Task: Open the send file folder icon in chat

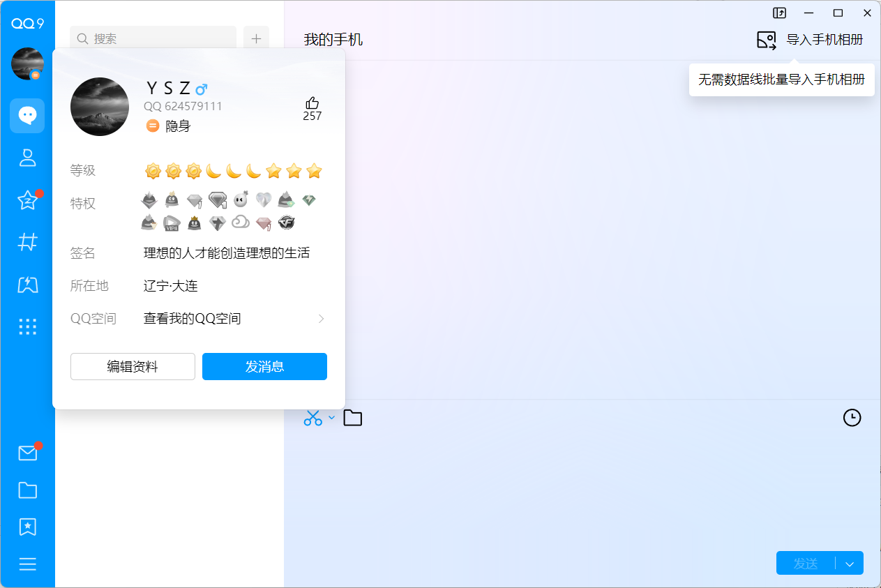Action: point(353,418)
